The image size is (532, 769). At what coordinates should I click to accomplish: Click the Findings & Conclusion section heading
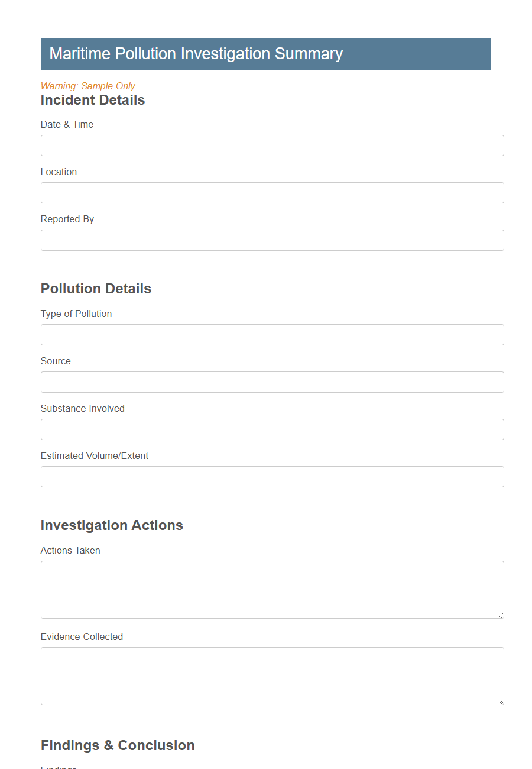tap(117, 745)
